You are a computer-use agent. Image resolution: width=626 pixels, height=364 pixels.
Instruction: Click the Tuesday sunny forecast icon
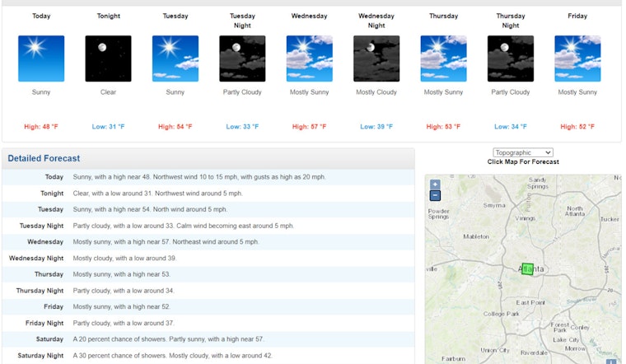point(175,58)
